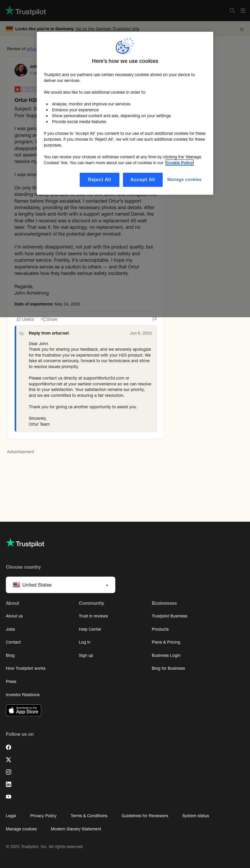The width and height of the screenshot is (250, 868).
Task: Open the System status link
Action: tap(196, 816)
